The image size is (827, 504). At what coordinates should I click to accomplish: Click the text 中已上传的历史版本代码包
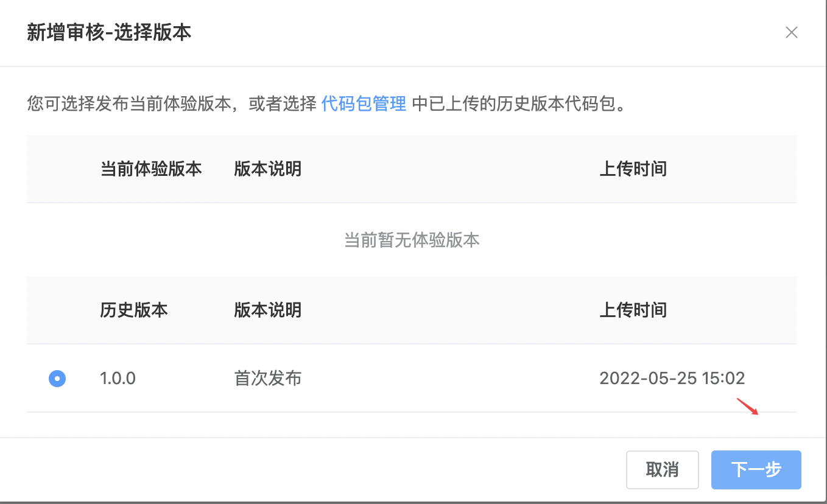click(x=520, y=104)
